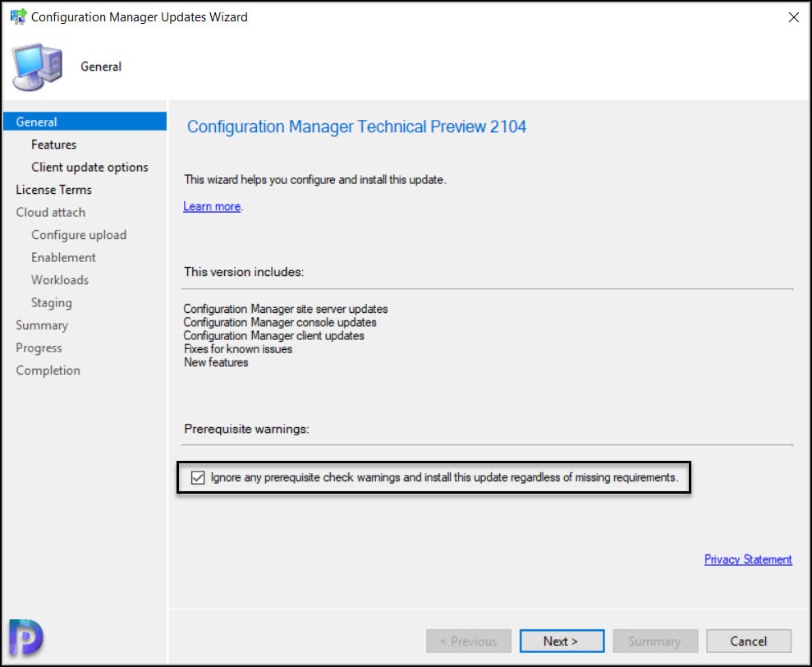Click the General header text beside computer icon

101,67
